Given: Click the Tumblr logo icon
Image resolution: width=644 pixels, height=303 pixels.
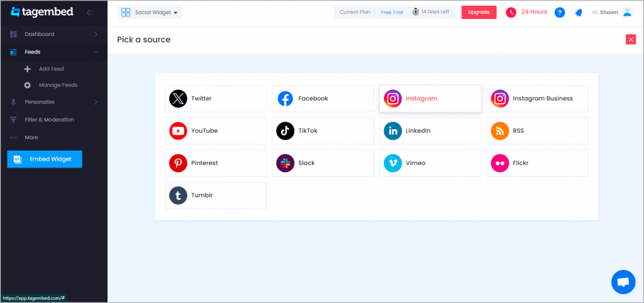Looking at the screenshot, I should coord(178,195).
